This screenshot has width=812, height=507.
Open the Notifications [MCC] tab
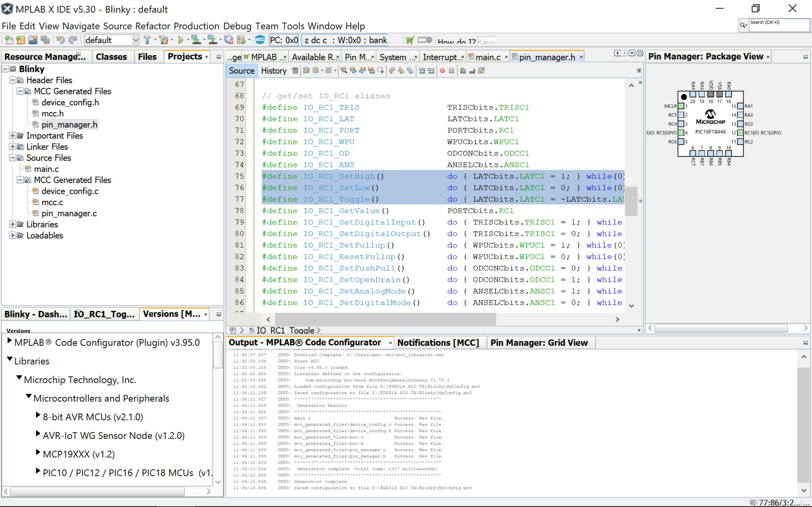[x=438, y=343]
